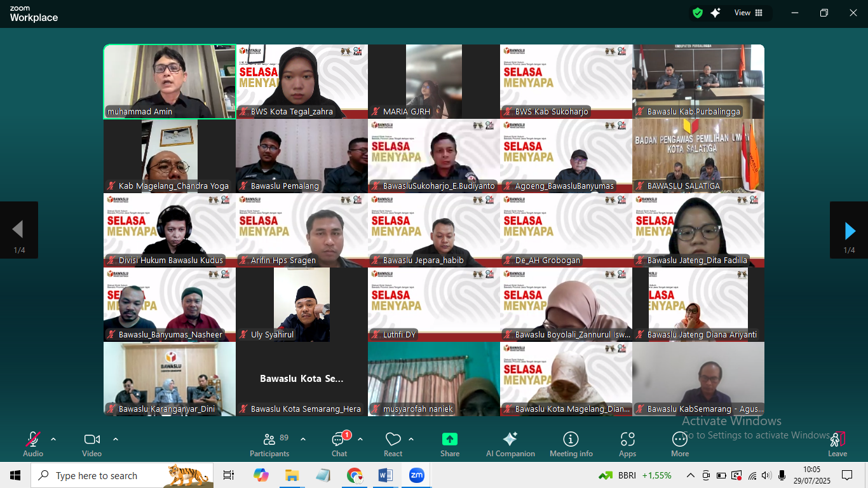Expand the Audio options caret

pyautogui.click(x=53, y=438)
